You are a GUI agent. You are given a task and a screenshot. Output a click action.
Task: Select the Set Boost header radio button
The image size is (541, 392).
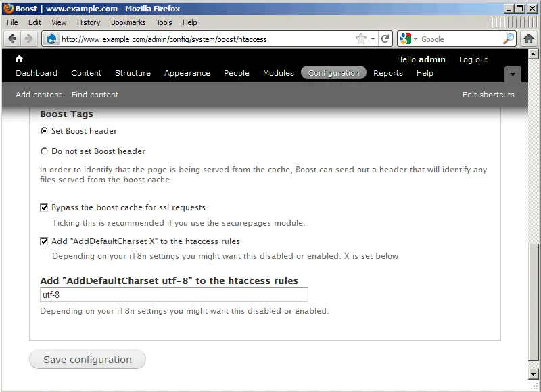coord(44,131)
